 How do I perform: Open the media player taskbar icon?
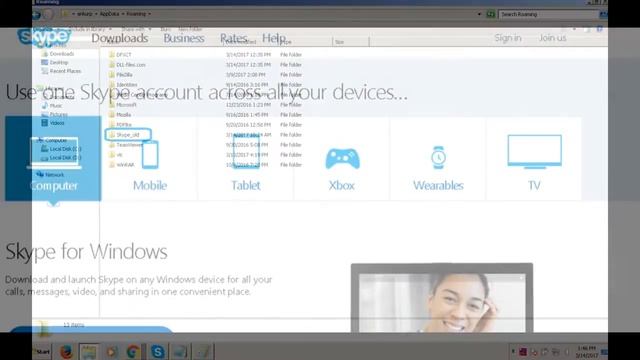click(x=111, y=351)
